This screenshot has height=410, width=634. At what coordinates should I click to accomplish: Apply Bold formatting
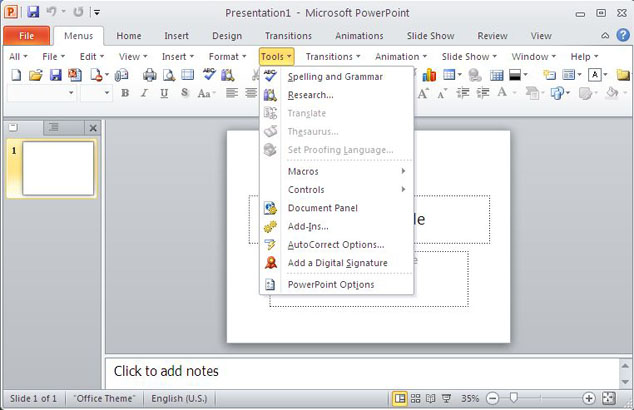pyautogui.click(x=125, y=93)
